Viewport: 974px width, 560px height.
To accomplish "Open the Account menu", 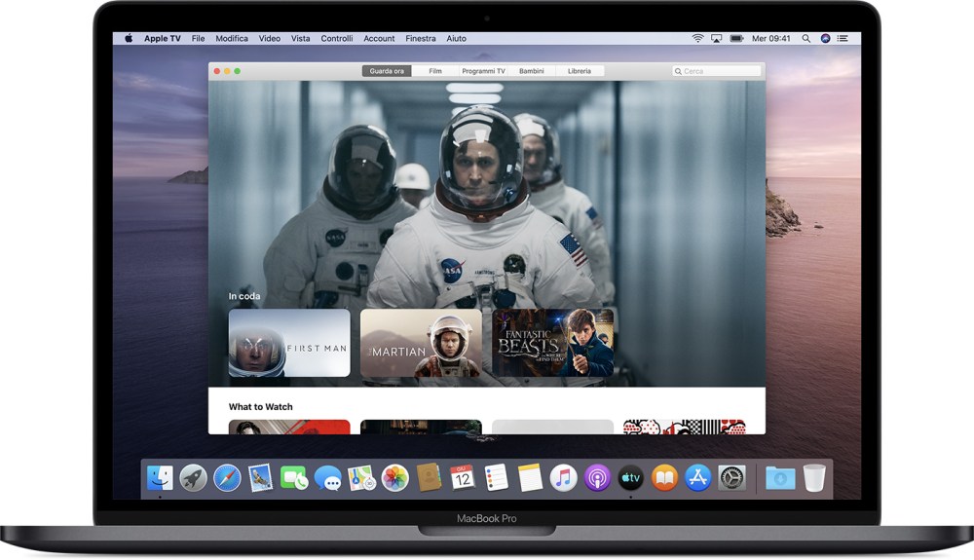I will coord(379,39).
